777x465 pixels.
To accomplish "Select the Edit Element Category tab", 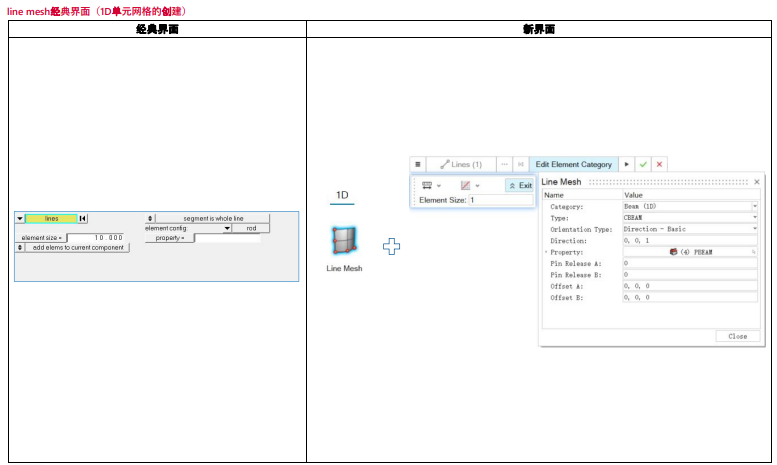I will 573,164.
